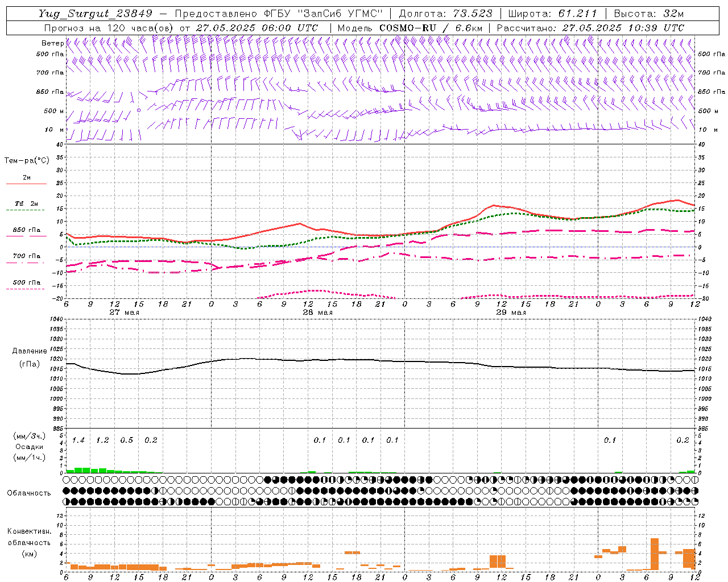Click the '1.2' precipitation amount value

pos(102,440)
